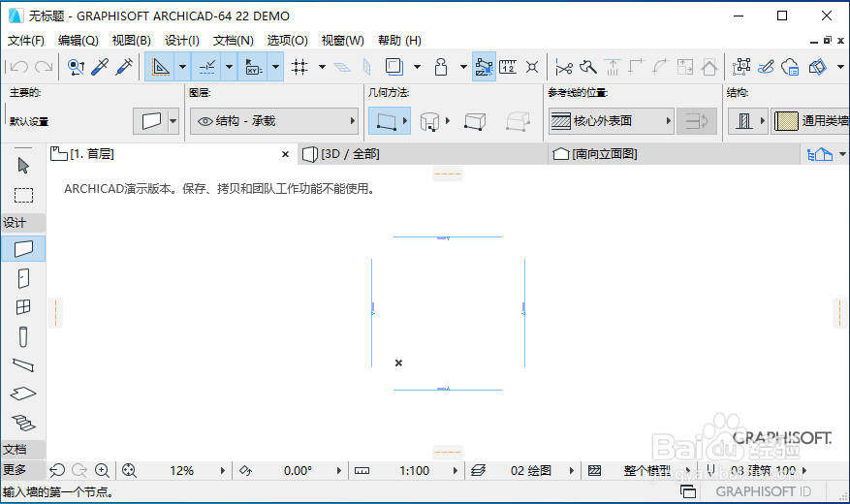Screen dimensions: 850x504
Task: Click the Redo arrow icon
Action: point(44,67)
